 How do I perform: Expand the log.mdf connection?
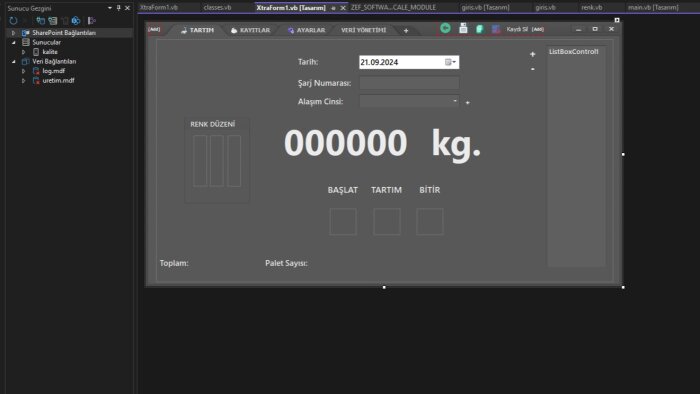click(x=24, y=71)
